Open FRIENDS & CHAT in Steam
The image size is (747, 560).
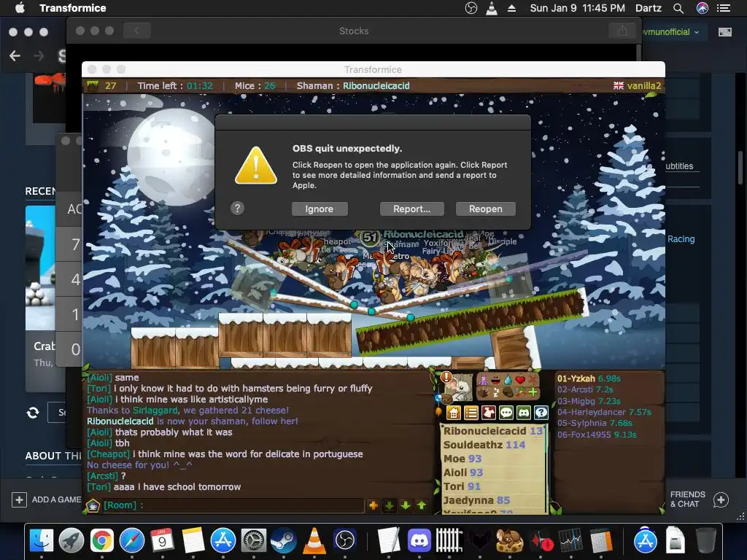(700, 499)
